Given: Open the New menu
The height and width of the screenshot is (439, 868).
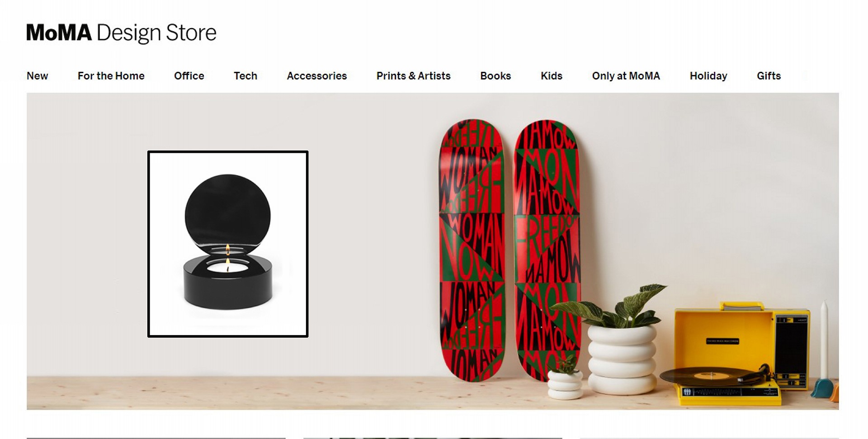Looking at the screenshot, I should tap(37, 76).
